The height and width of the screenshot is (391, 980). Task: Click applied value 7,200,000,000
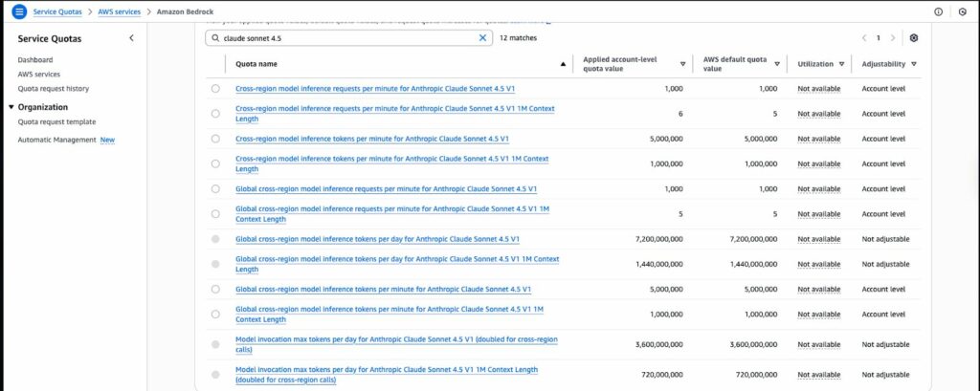pyautogui.click(x=659, y=239)
